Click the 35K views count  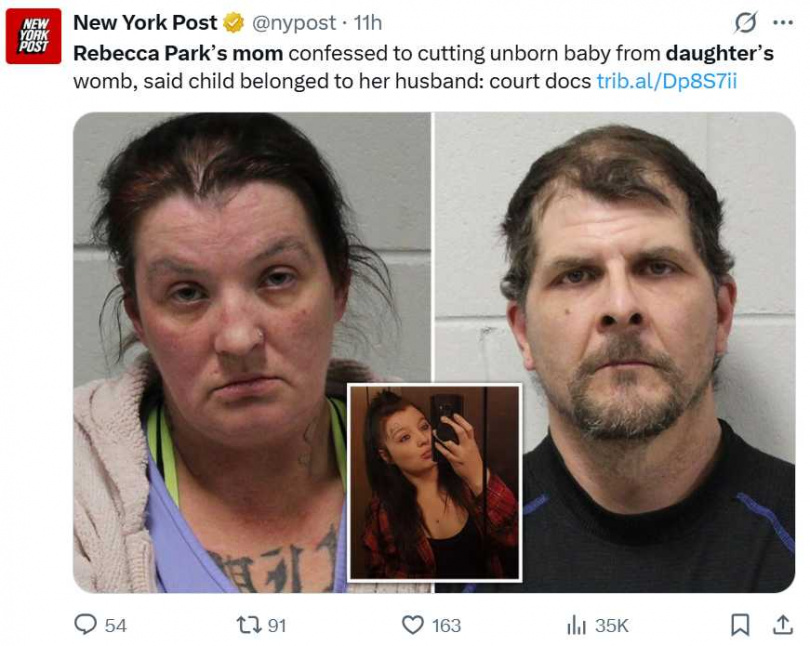[x=612, y=625]
